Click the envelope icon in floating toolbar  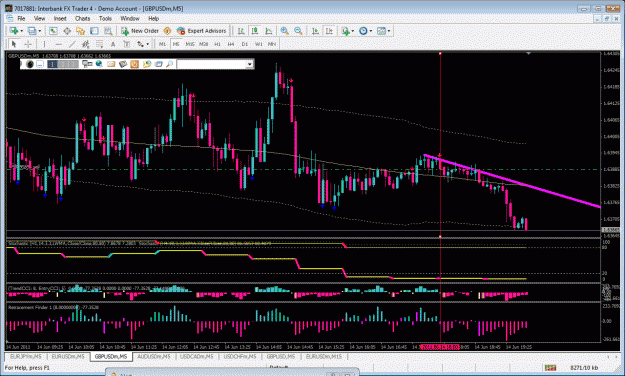tap(111, 64)
